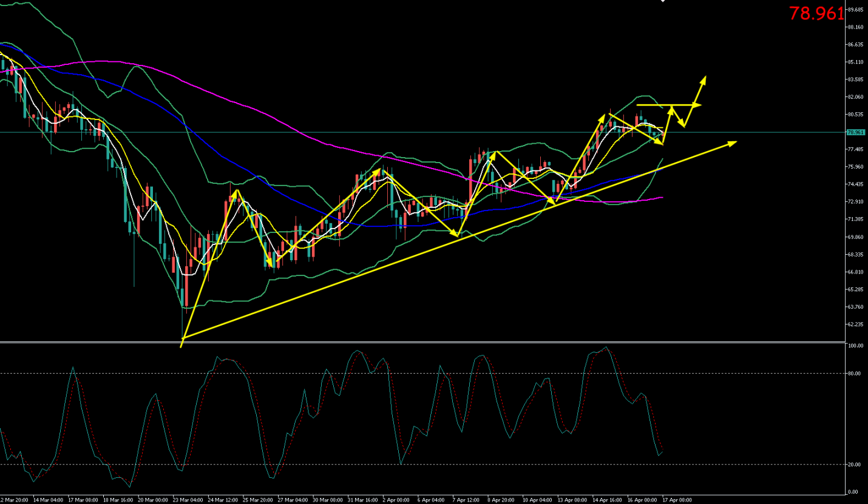Click the 62.235 price scale label
Screen dimensions: 868x504
tap(855, 324)
